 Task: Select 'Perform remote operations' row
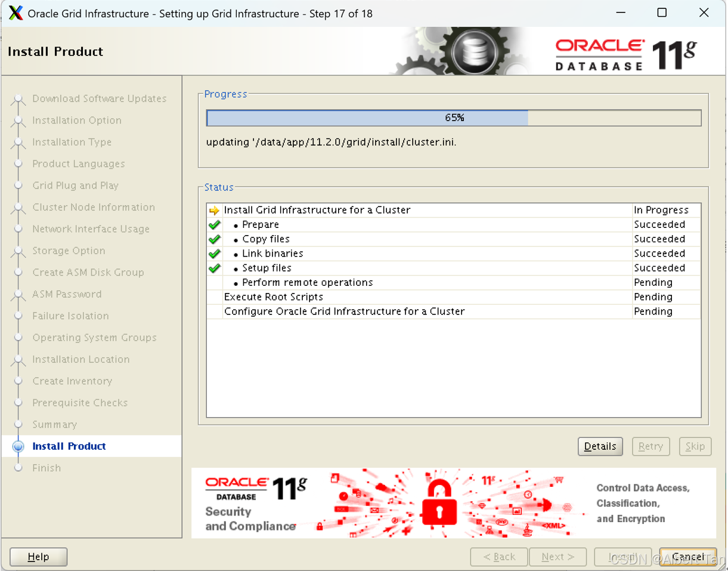[x=454, y=283]
